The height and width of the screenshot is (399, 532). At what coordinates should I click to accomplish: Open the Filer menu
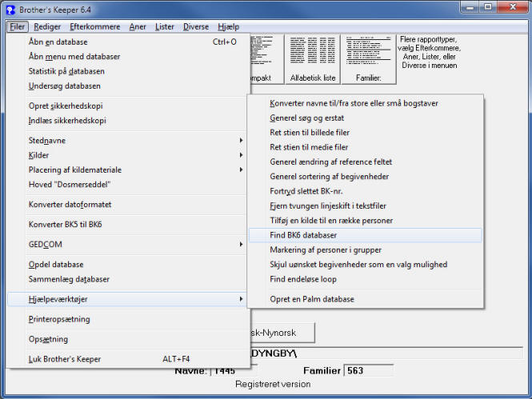click(x=18, y=26)
